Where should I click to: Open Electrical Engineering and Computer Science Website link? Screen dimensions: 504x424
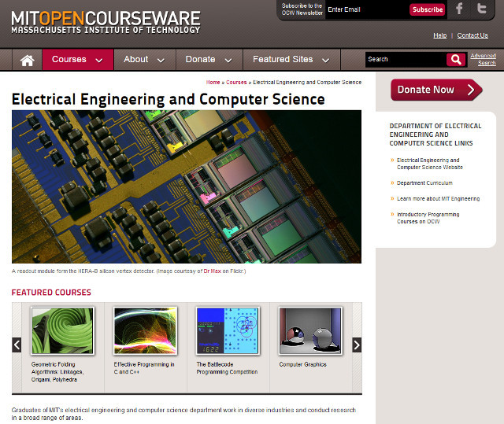tap(429, 164)
